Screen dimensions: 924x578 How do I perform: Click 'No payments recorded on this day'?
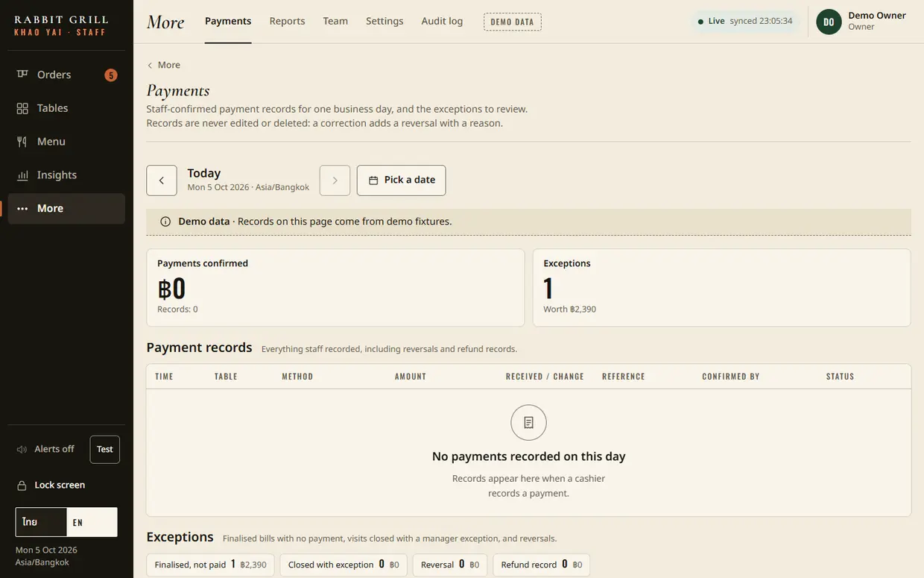[x=529, y=456]
